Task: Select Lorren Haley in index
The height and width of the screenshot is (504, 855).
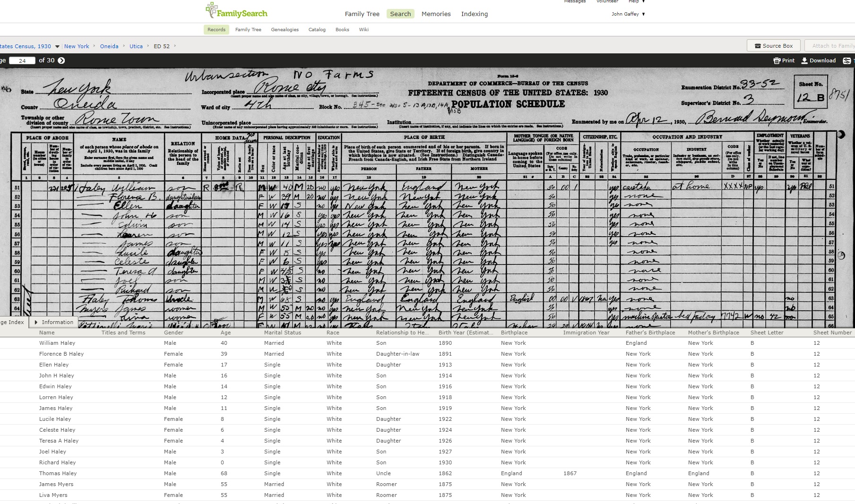Action: pyautogui.click(x=56, y=397)
